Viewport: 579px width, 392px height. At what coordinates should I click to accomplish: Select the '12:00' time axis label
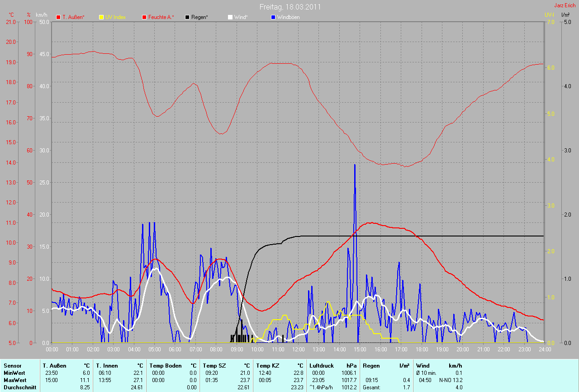pos(298,349)
